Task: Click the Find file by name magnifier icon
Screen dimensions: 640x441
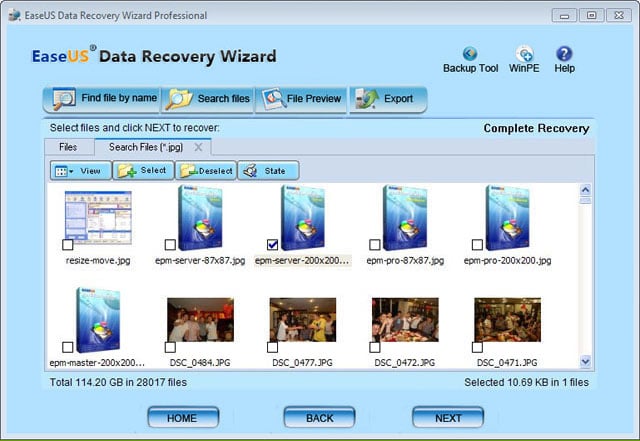Action: click(x=64, y=98)
